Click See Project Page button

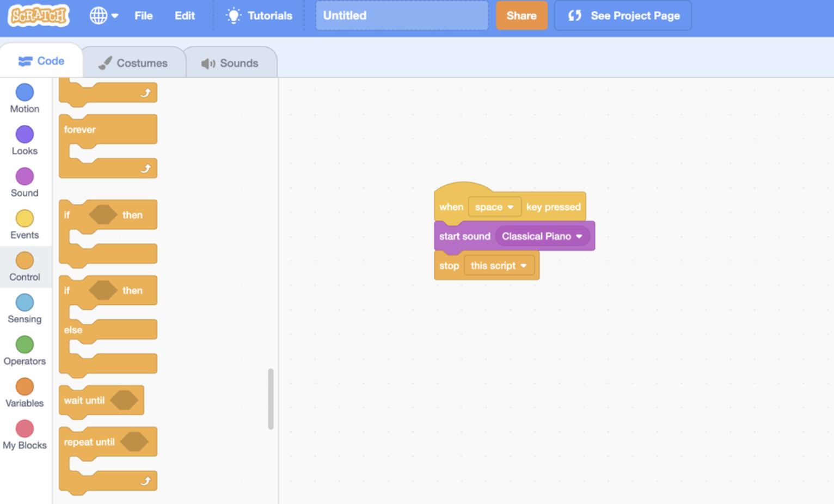click(x=623, y=16)
